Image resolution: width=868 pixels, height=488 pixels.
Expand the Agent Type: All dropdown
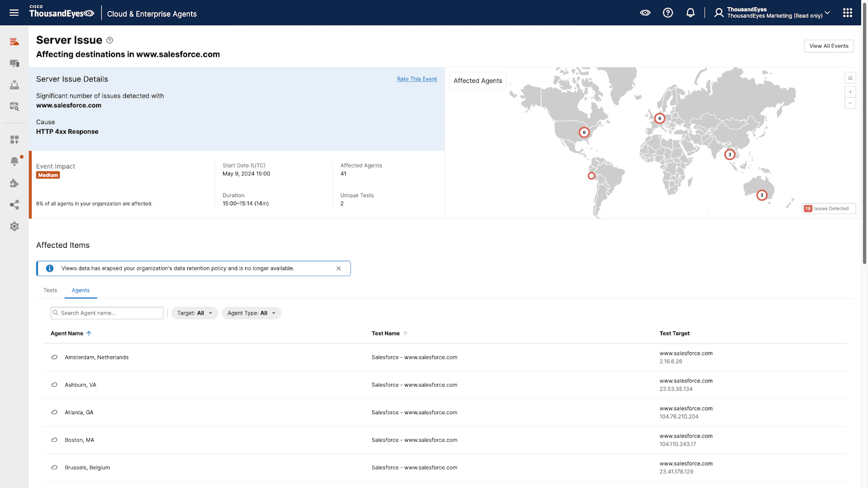[x=251, y=313]
